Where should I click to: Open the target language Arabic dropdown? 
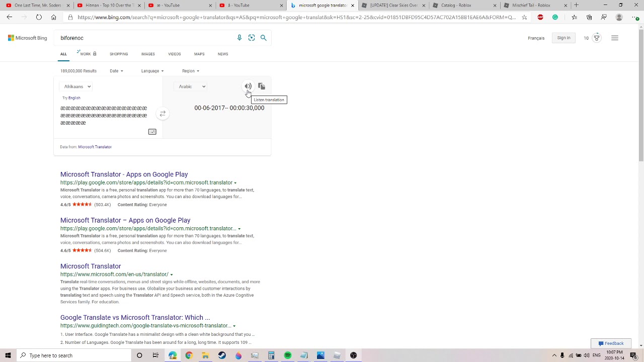click(x=192, y=86)
